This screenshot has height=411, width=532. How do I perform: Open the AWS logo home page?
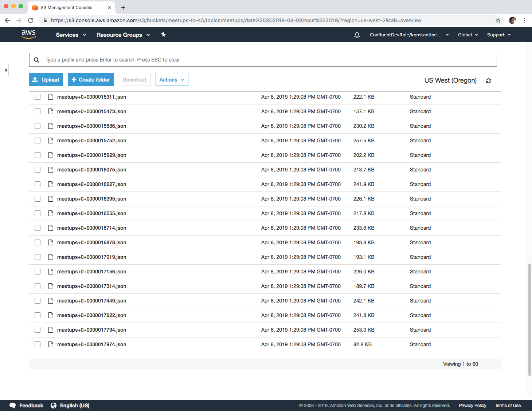(28, 34)
